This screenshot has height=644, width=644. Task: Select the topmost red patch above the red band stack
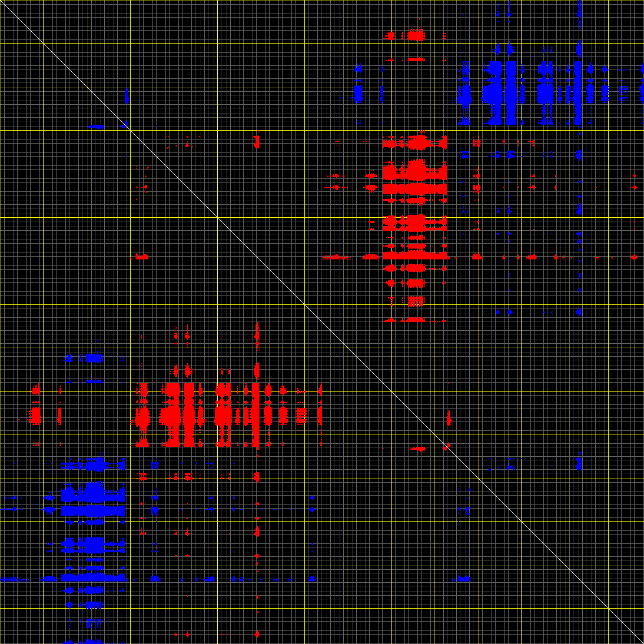(415, 35)
